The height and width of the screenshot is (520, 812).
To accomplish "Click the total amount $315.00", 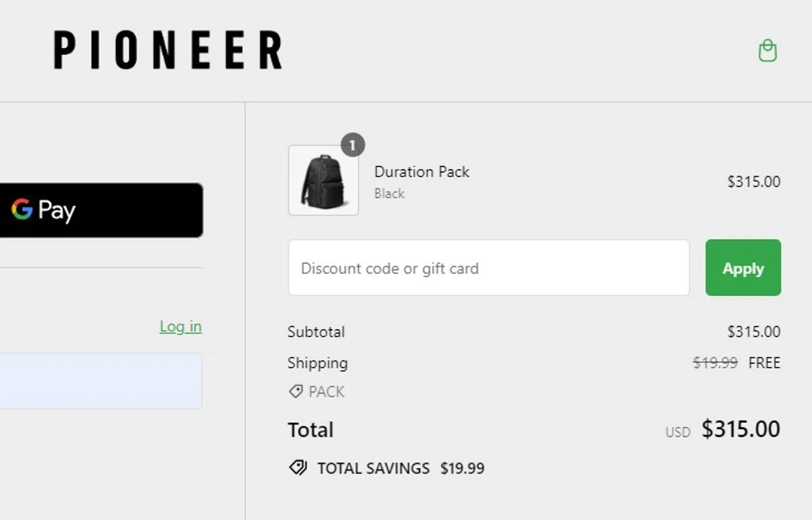I will point(741,429).
